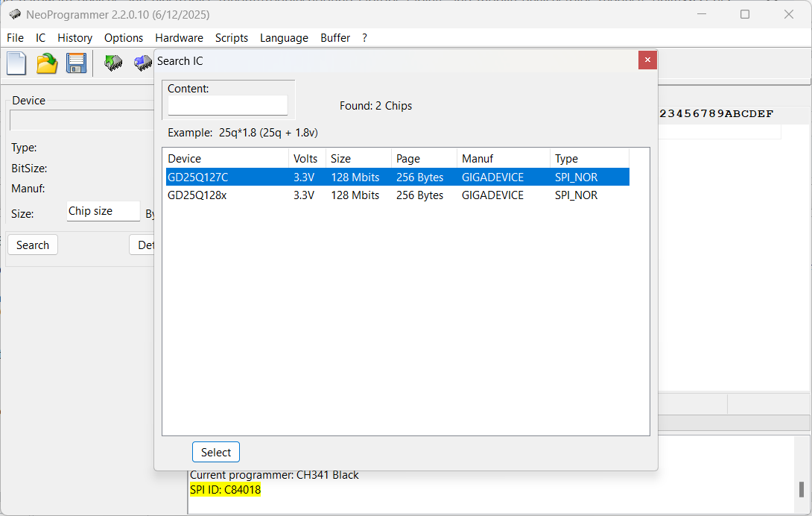Open the History menu
Image resolution: width=812 pixels, height=516 pixels.
pyautogui.click(x=74, y=38)
